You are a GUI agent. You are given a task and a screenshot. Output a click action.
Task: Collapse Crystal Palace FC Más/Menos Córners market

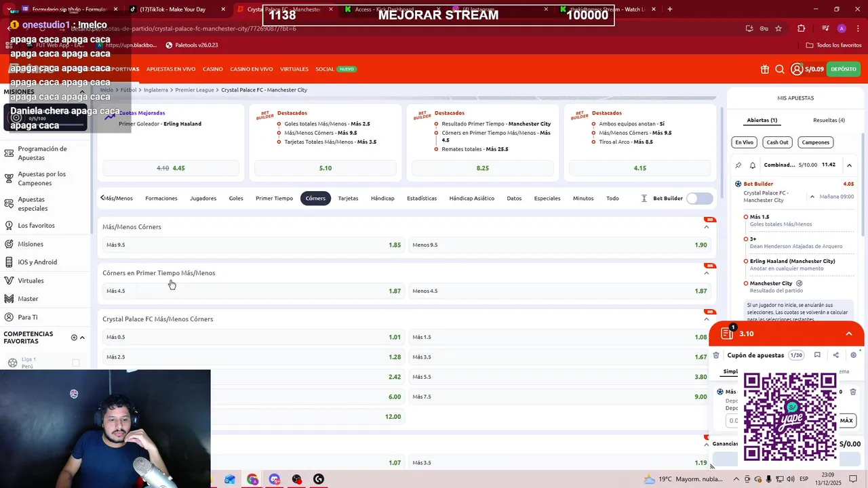point(707,319)
